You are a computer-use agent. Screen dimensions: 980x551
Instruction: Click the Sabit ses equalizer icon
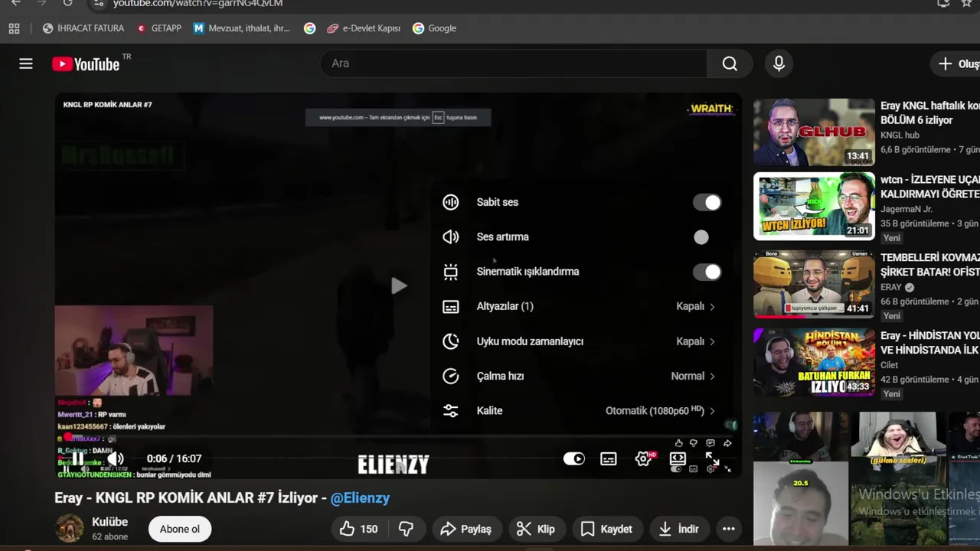pos(451,202)
